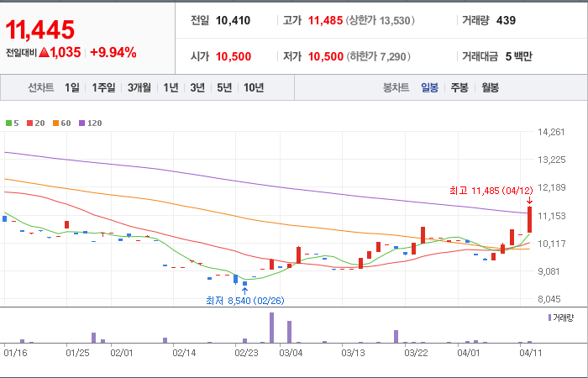This screenshot has height=378, width=588.
Task: Click the 02/14 date label
Action: 184,354
